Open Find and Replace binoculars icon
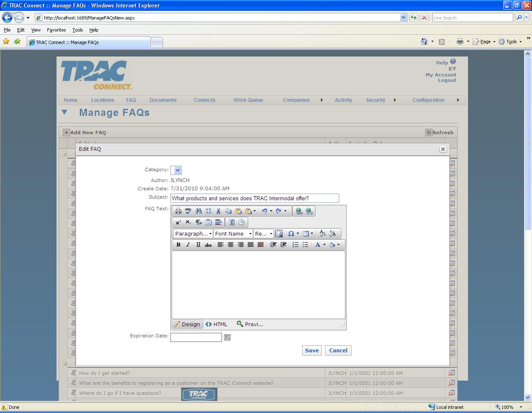The image size is (532, 413). point(198,211)
